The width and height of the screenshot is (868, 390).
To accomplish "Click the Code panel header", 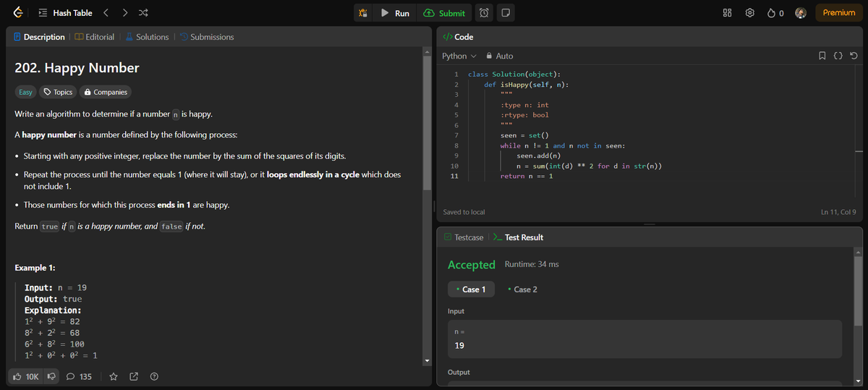I will (458, 37).
